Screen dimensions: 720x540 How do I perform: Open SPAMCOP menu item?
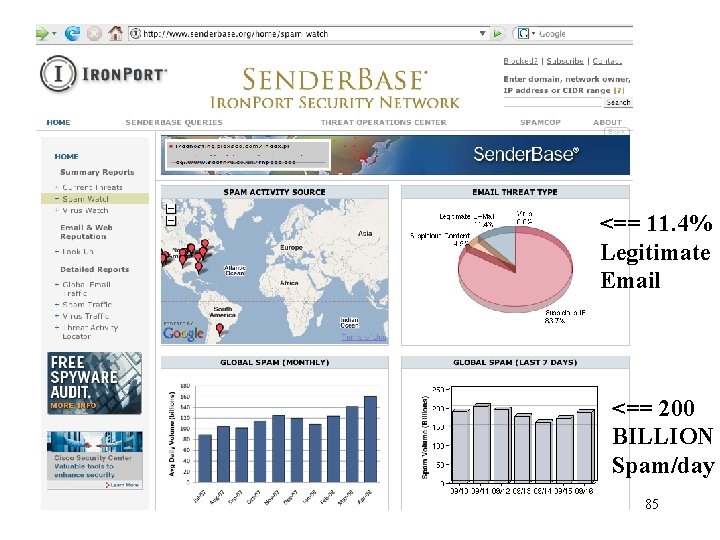540,122
